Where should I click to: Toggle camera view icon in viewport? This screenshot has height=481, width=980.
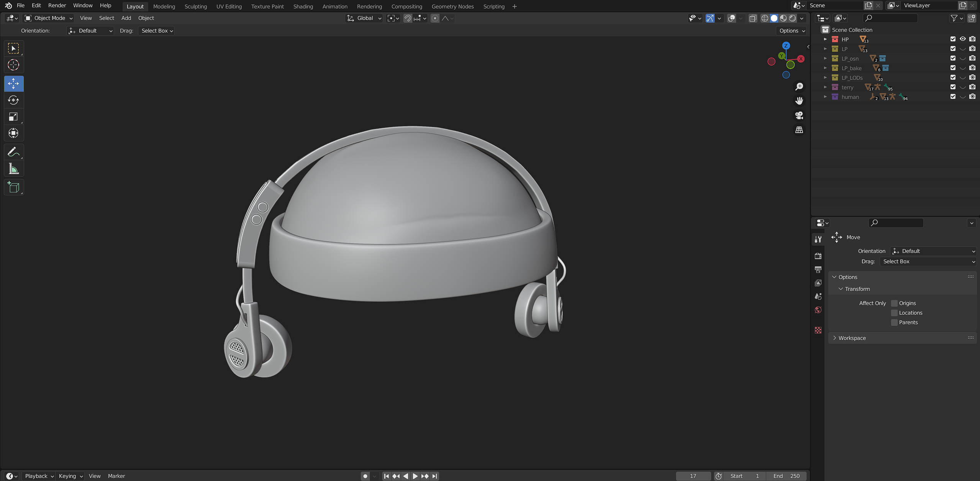pos(799,115)
